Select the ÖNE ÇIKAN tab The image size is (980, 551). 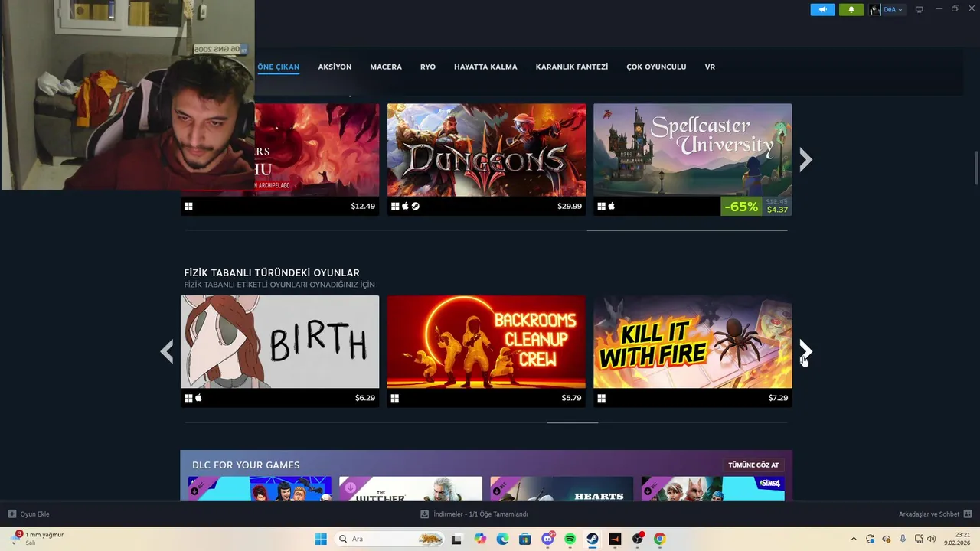pos(278,67)
